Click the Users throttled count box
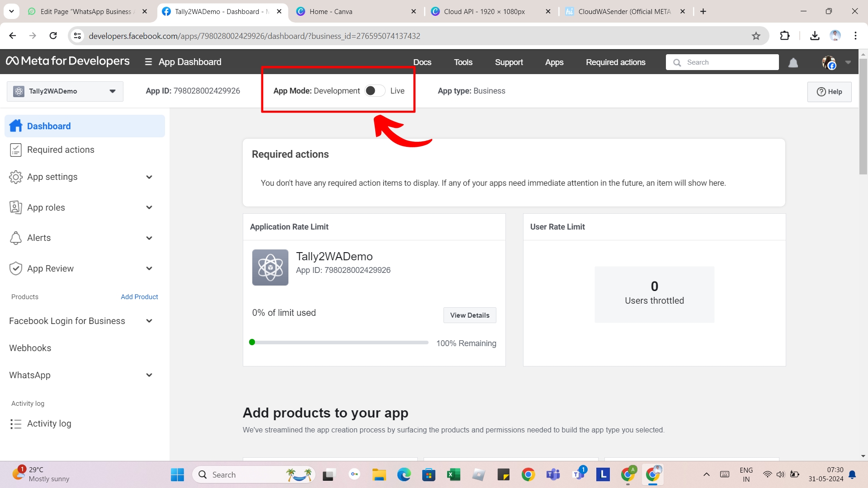This screenshot has height=488, width=868. coord(654,294)
